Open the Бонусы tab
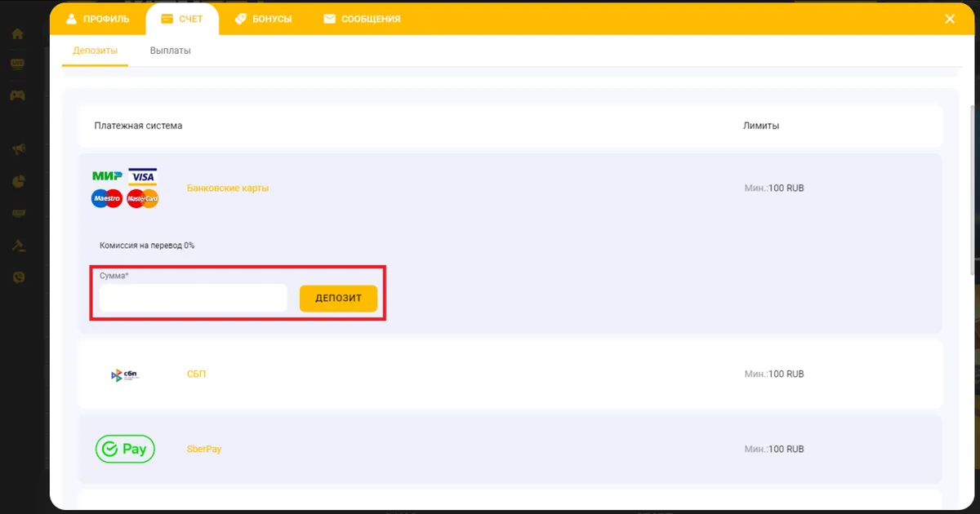980x514 pixels. [263, 19]
